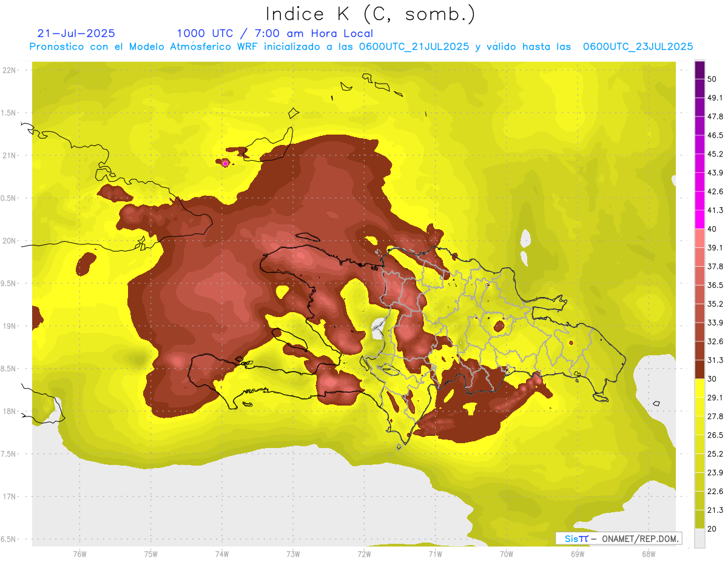Click the '17N' latitude axis label
This screenshot has width=728, height=562.
point(10,497)
